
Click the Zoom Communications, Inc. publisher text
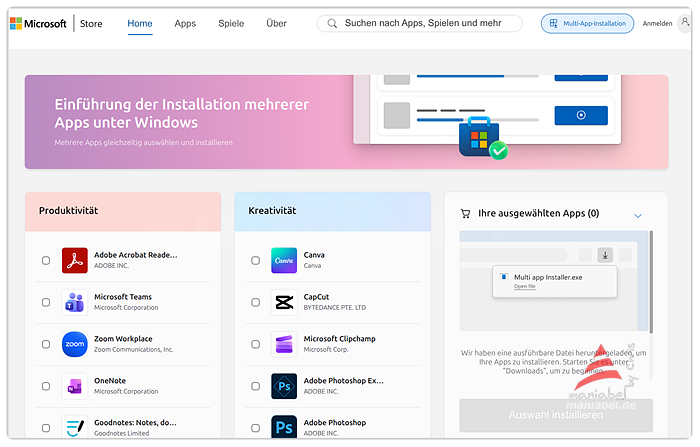click(133, 350)
